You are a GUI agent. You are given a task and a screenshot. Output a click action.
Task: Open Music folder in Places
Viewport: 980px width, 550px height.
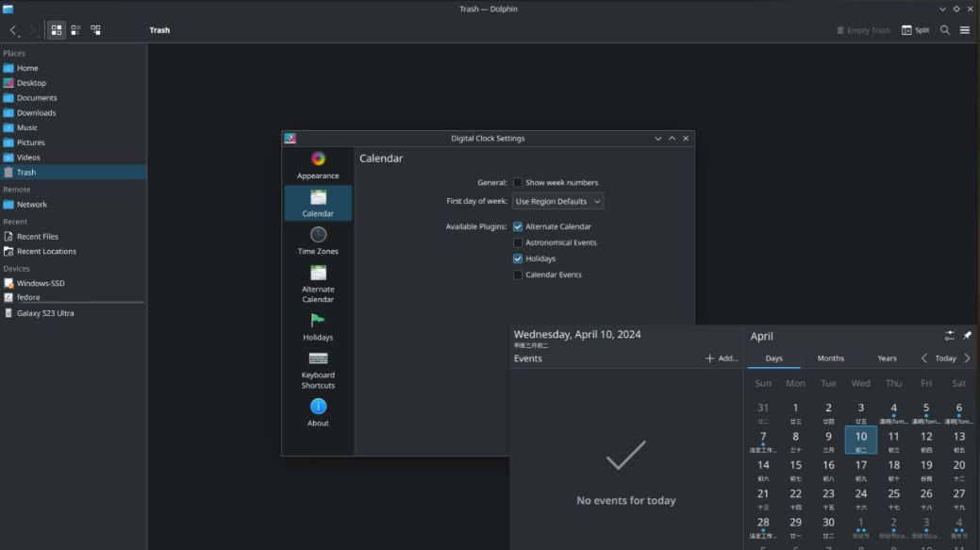pos(74,127)
